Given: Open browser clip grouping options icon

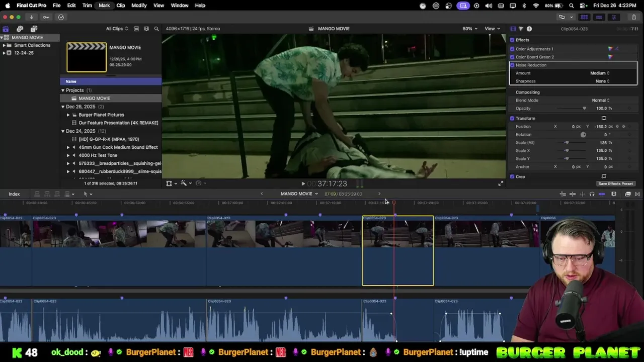Looking at the screenshot, I should (146, 29).
